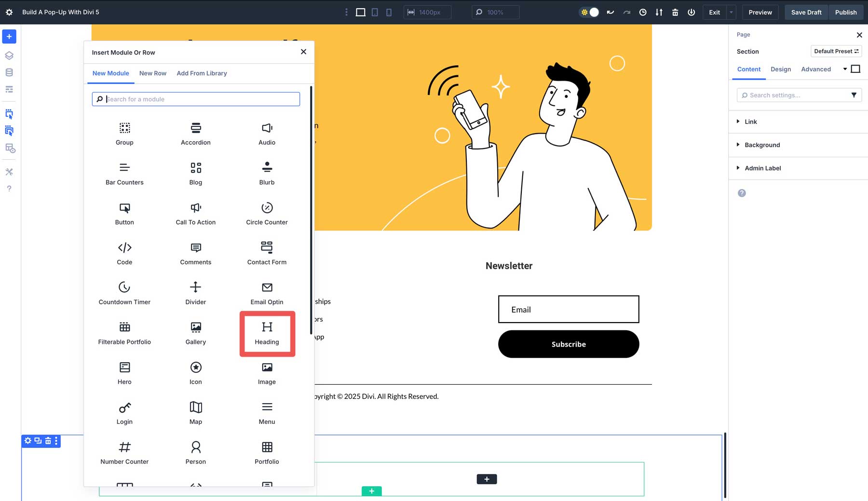Open the Layers panel in the left sidebar

click(x=9, y=55)
